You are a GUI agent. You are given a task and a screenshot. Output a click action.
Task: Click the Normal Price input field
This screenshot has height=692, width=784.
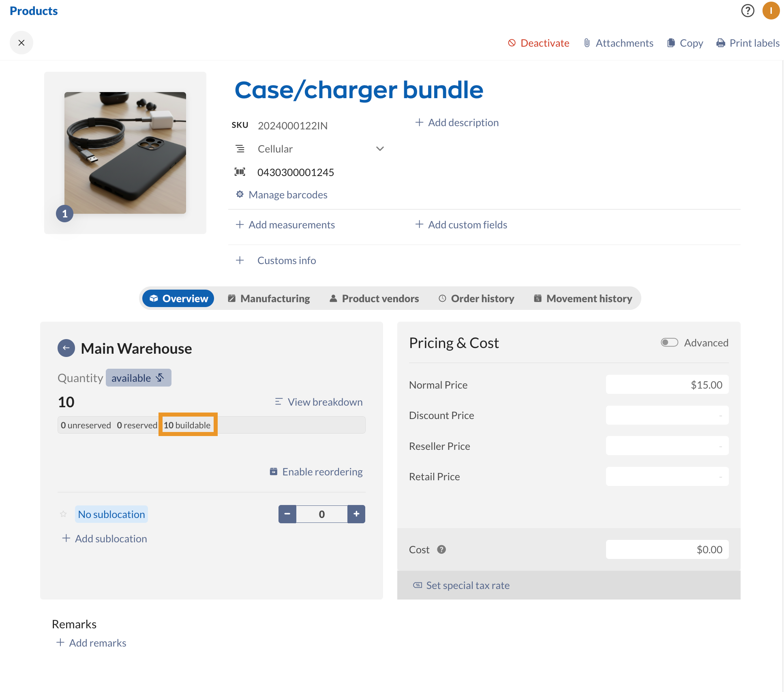(x=667, y=385)
